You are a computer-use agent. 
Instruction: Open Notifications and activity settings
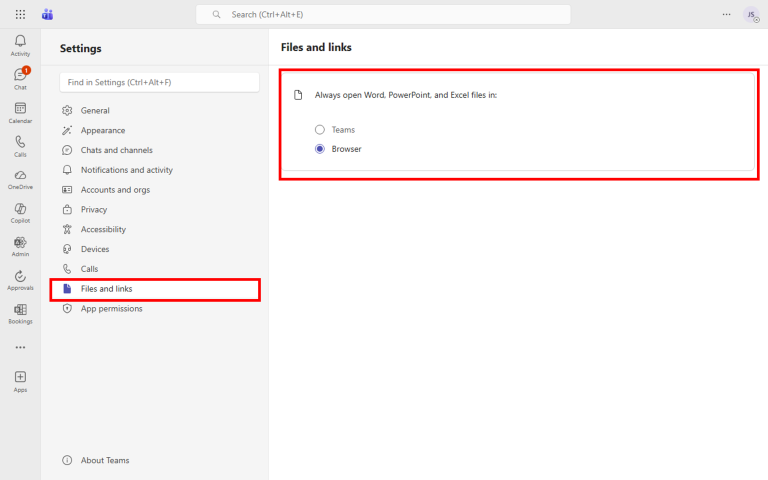126,170
